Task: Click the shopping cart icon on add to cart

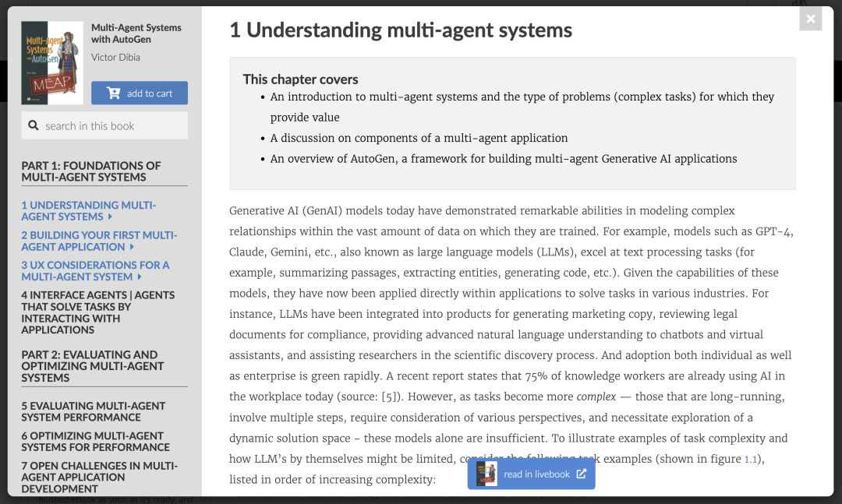Action: (113, 93)
